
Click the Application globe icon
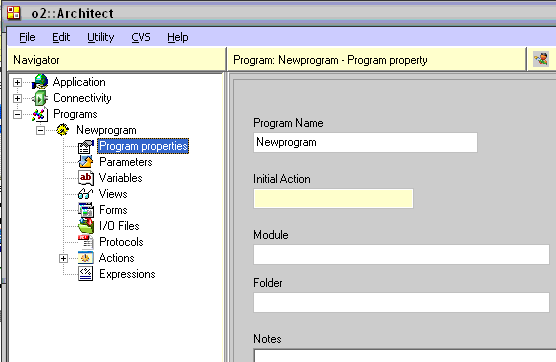[x=40, y=82]
